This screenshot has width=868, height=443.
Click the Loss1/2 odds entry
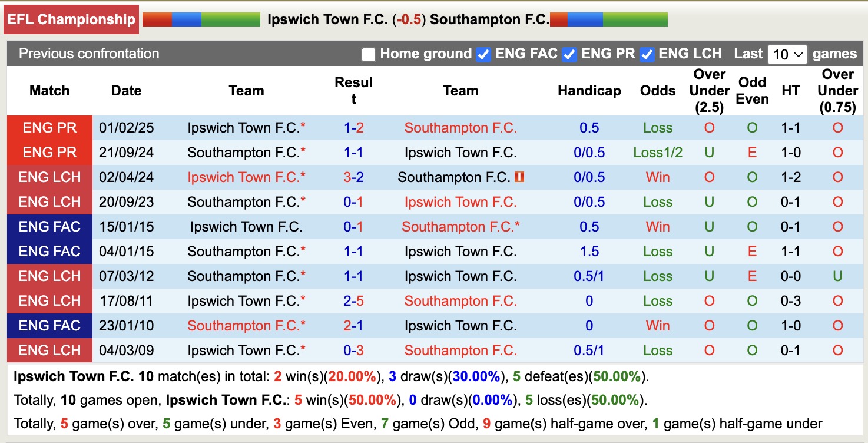(657, 152)
